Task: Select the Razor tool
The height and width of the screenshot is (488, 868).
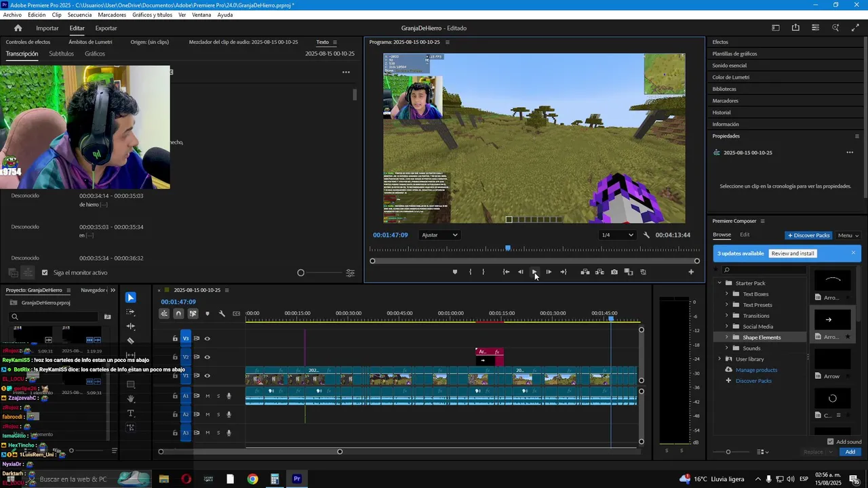Action: (131, 340)
